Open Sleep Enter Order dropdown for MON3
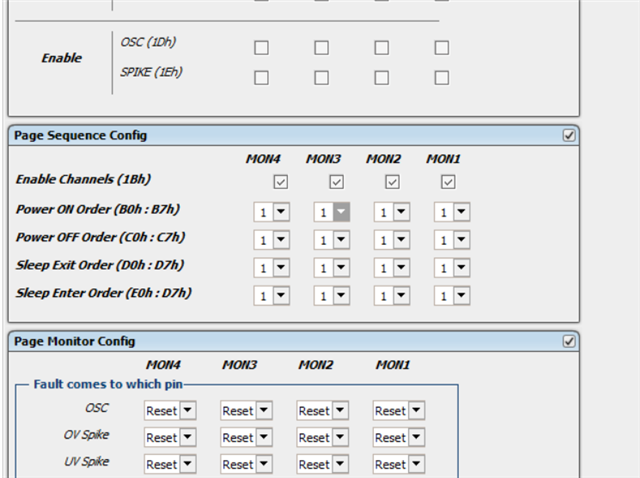The width and height of the screenshot is (640, 478). [332, 296]
